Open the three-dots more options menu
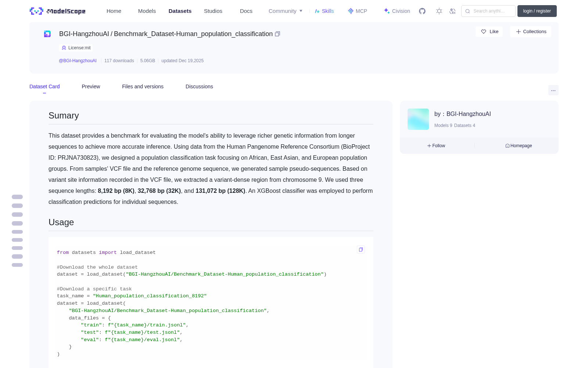Image resolution: width=588 pixels, height=368 pixels. (553, 90)
